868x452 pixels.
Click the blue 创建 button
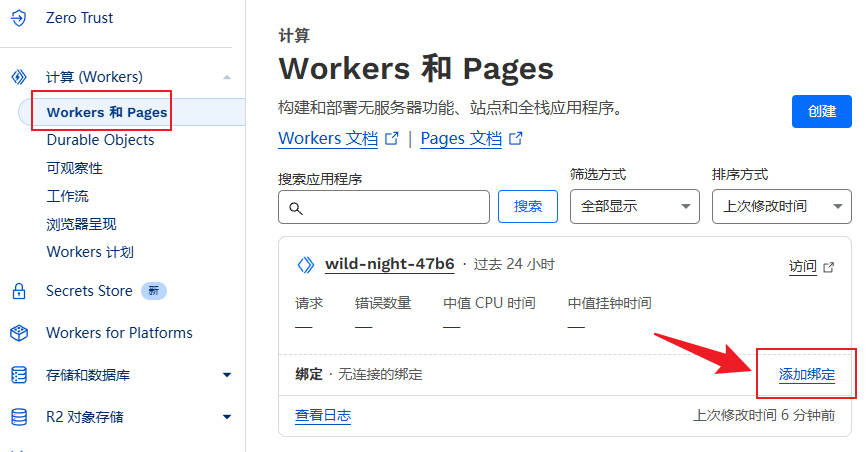tap(821, 111)
